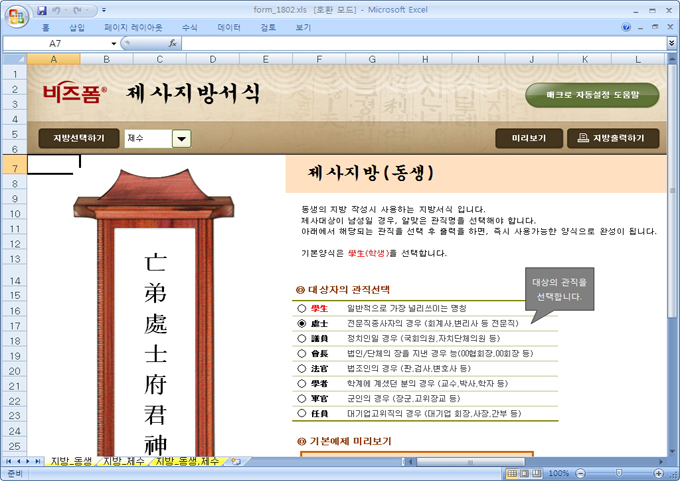Select the 會長 radio button
This screenshot has height=481, width=680.
(x=302, y=353)
